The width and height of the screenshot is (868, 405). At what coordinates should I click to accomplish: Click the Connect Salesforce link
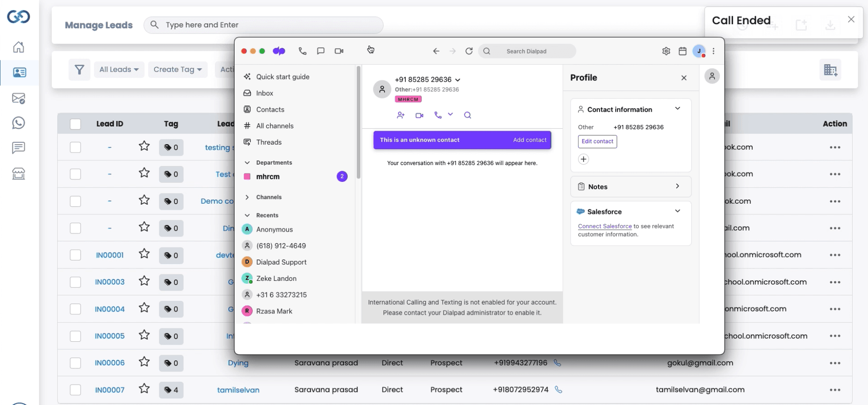[605, 226]
